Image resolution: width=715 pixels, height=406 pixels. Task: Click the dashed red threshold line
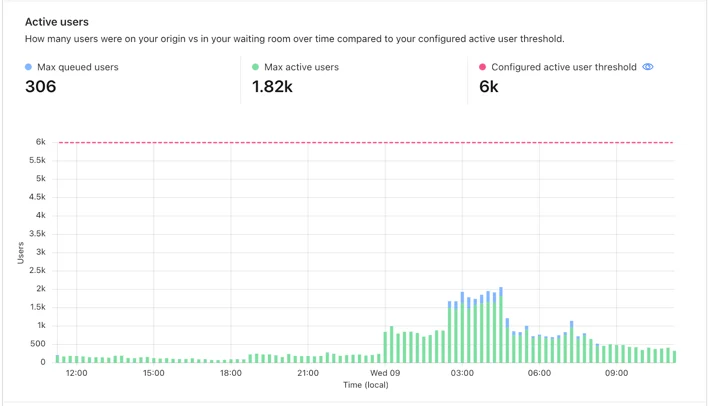click(366, 142)
